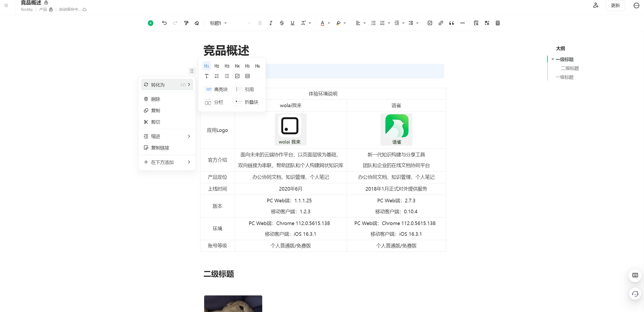
Task: Choose 复制链接 from block menu
Action: pos(167,148)
